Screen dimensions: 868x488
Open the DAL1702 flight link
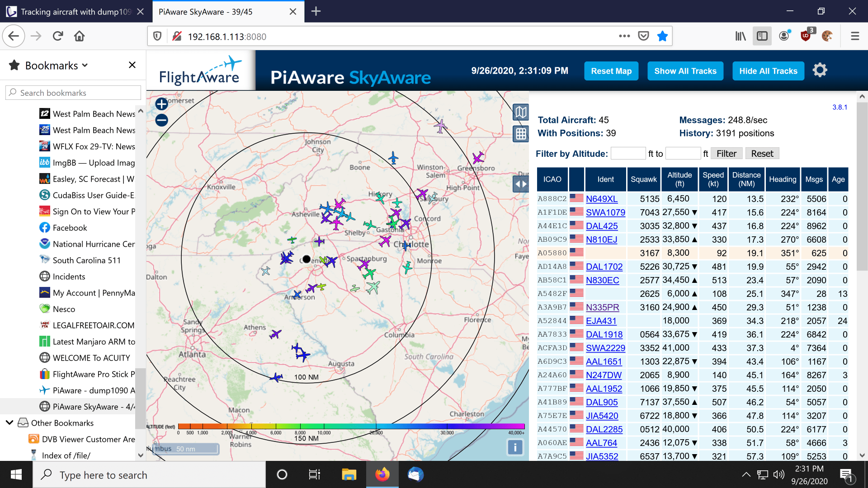click(x=604, y=267)
